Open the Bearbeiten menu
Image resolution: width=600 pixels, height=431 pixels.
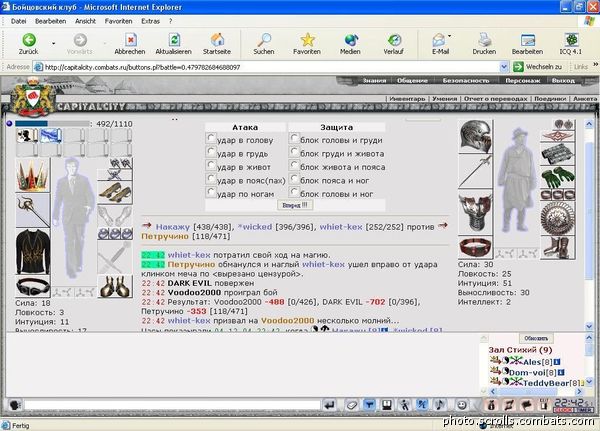pos(51,21)
